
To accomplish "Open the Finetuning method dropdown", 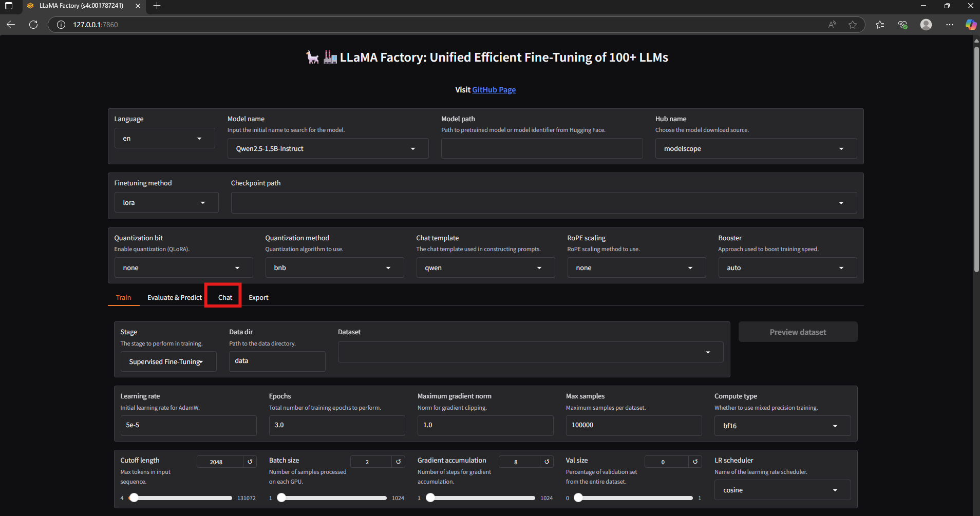I will (x=166, y=202).
